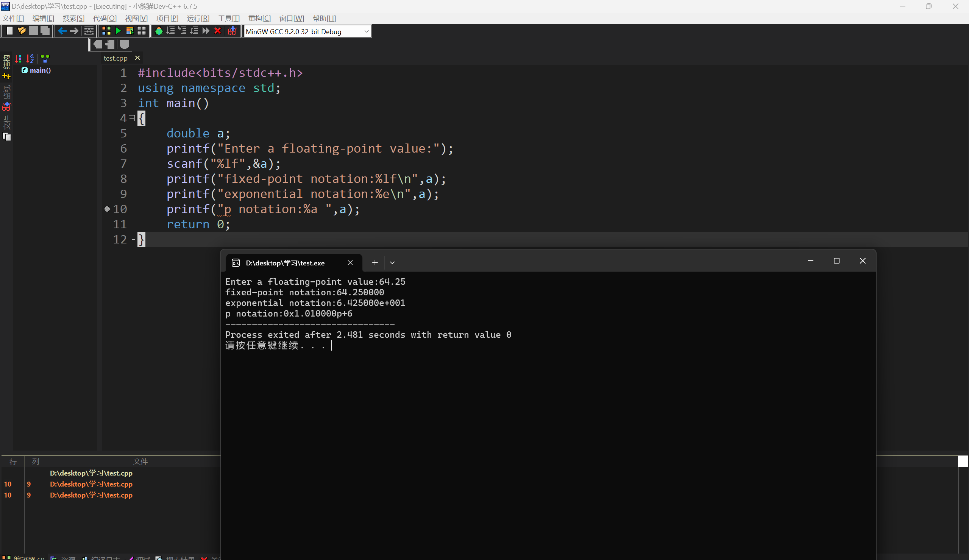
Task: Click the Save All toolbar icon
Action: [x=45, y=31]
